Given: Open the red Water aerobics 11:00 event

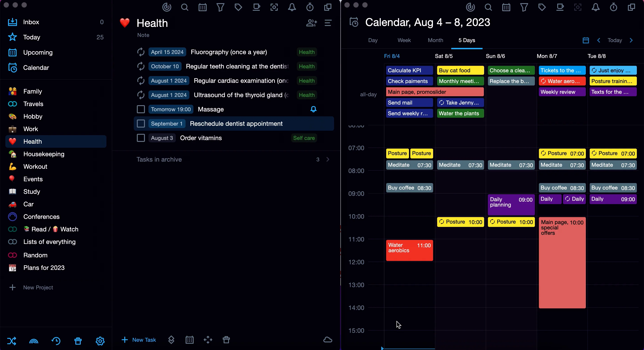Looking at the screenshot, I should 409,250.
